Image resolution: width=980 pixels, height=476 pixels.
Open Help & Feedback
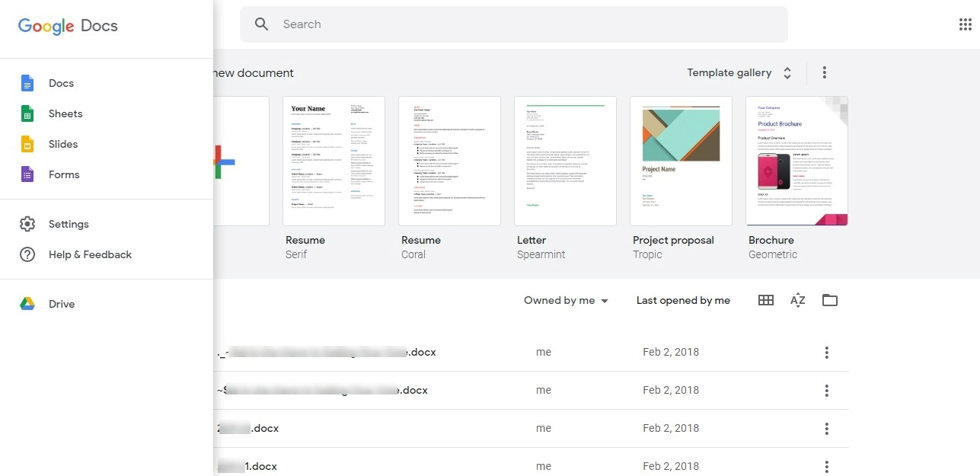point(90,254)
